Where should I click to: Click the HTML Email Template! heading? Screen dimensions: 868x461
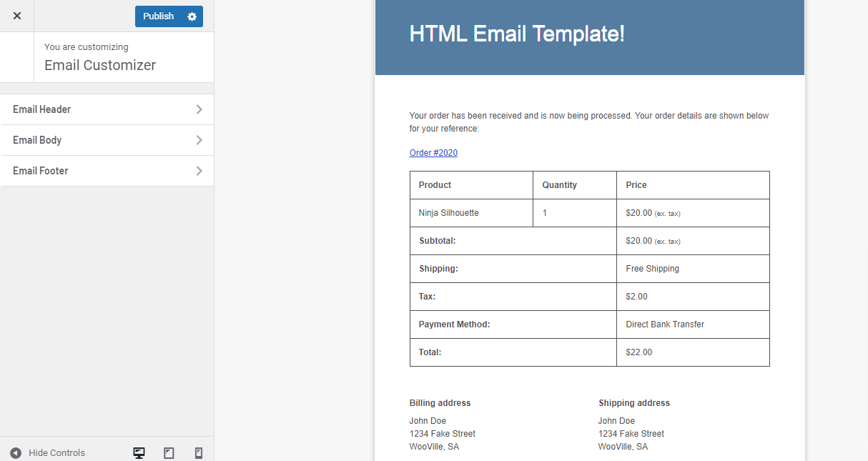(517, 34)
